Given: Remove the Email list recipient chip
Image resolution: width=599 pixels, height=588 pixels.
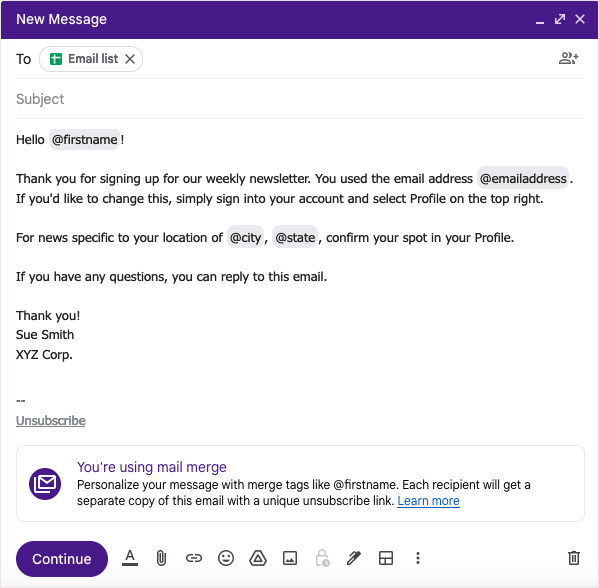Looking at the screenshot, I should pyautogui.click(x=130, y=59).
